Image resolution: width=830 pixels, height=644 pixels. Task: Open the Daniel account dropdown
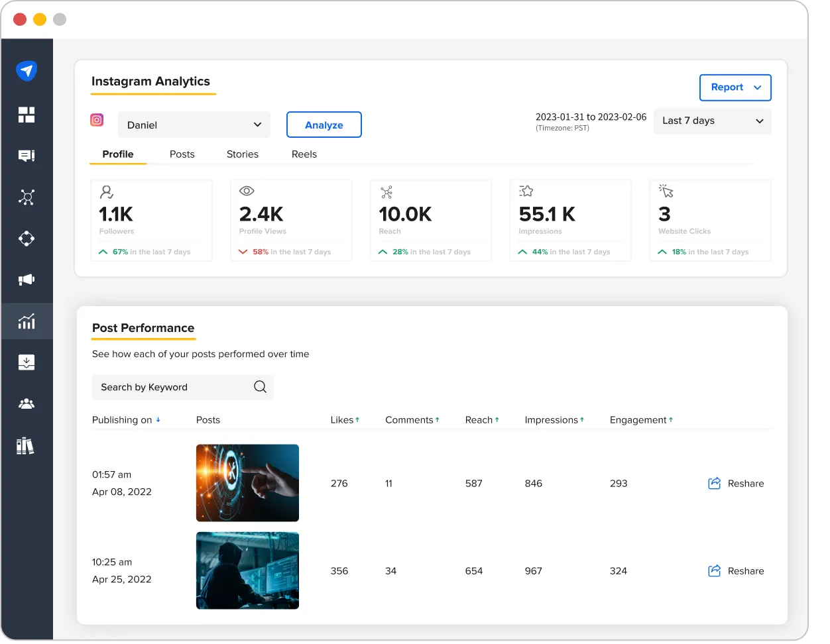pyautogui.click(x=194, y=124)
